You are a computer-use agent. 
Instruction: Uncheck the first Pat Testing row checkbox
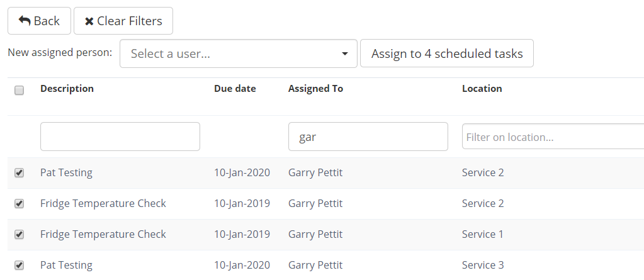point(19,173)
